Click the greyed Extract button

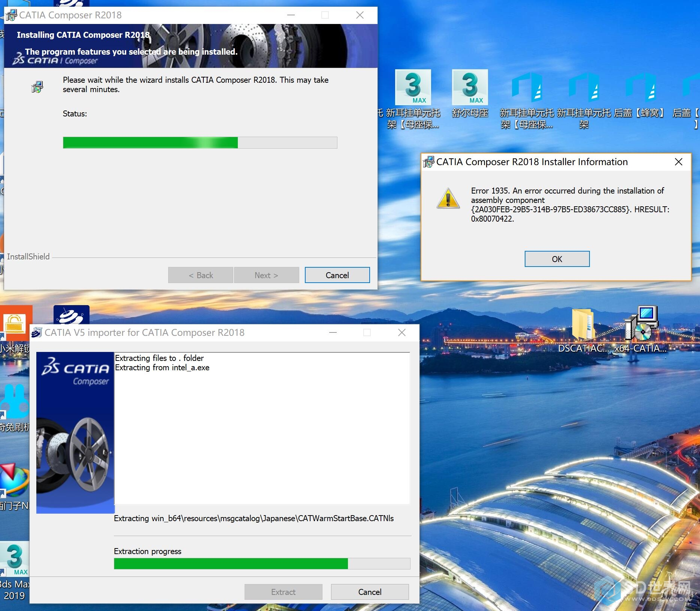283,592
